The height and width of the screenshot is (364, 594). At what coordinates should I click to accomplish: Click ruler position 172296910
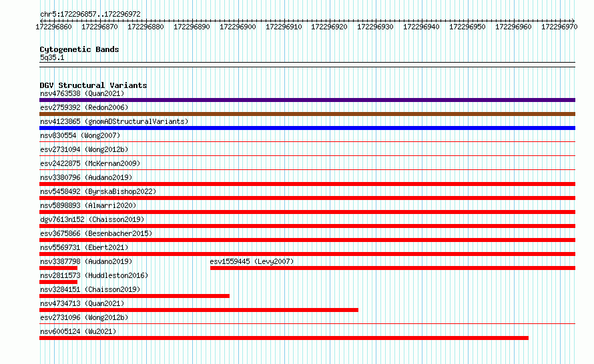(284, 27)
